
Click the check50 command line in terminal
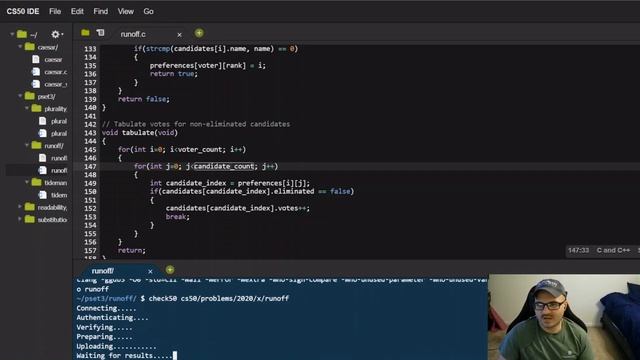tap(182, 298)
